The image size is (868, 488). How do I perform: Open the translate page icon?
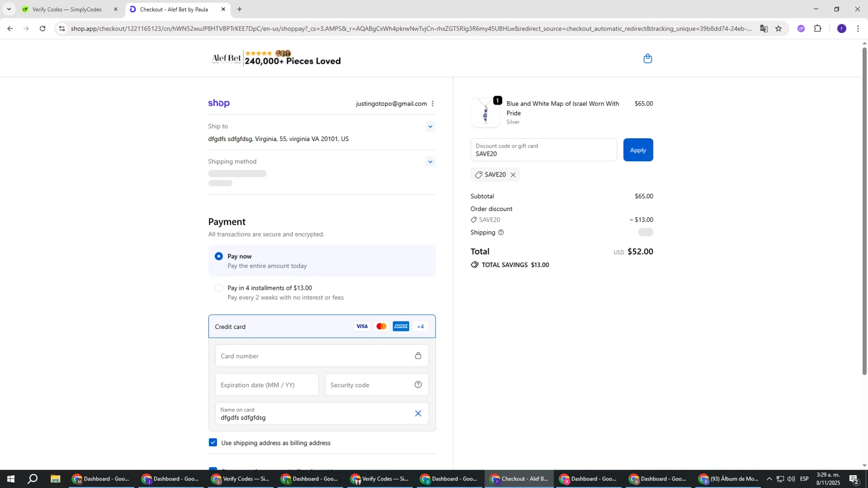click(764, 28)
